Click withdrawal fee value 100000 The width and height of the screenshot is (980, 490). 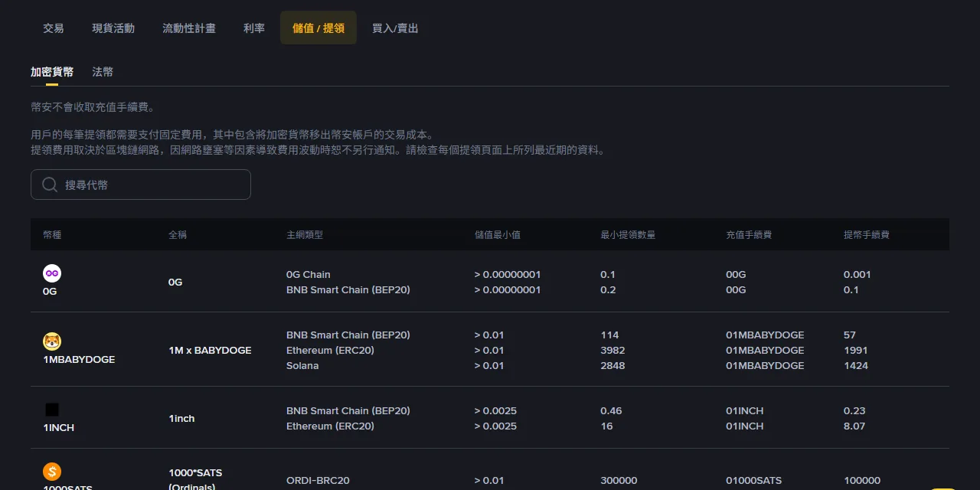[x=862, y=481]
